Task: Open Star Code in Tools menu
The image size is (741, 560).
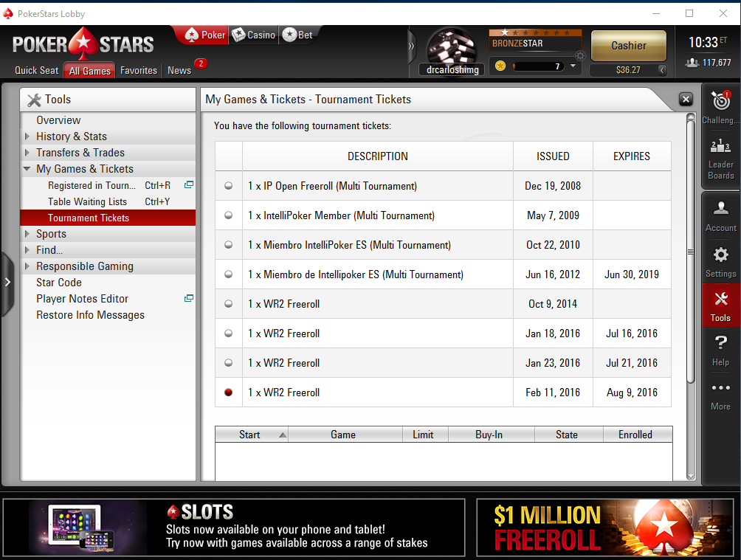Action: point(59,283)
